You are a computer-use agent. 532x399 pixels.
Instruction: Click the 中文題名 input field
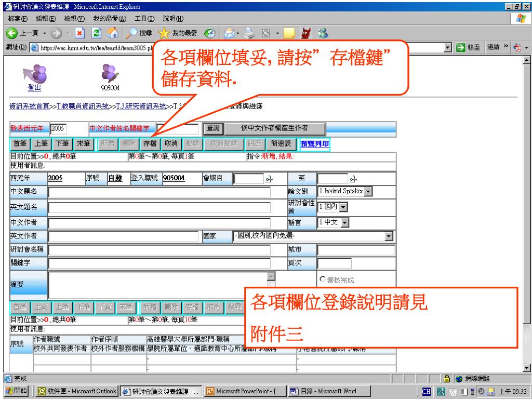pos(159,192)
